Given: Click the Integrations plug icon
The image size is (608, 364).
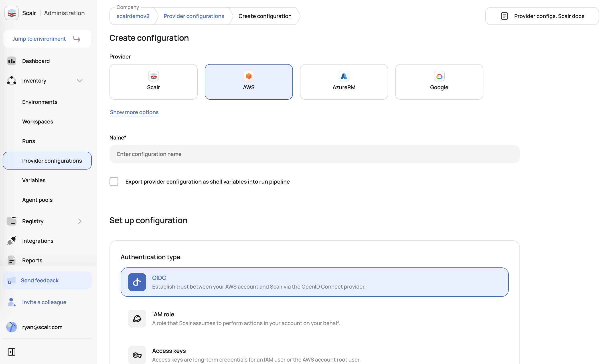Looking at the screenshot, I should [x=12, y=241].
